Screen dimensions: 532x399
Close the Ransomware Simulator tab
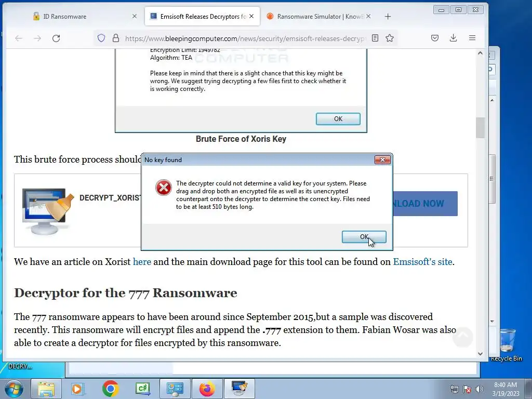[x=368, y=16]
